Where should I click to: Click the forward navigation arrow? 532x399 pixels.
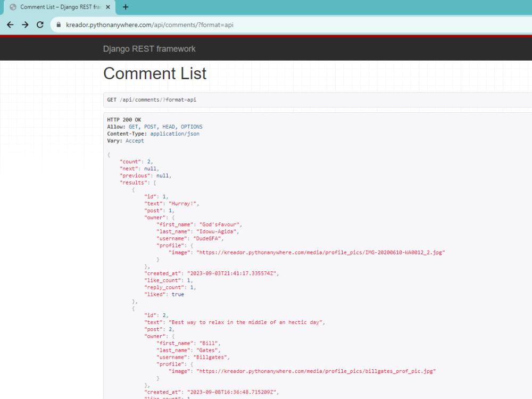tap(24, 24)
